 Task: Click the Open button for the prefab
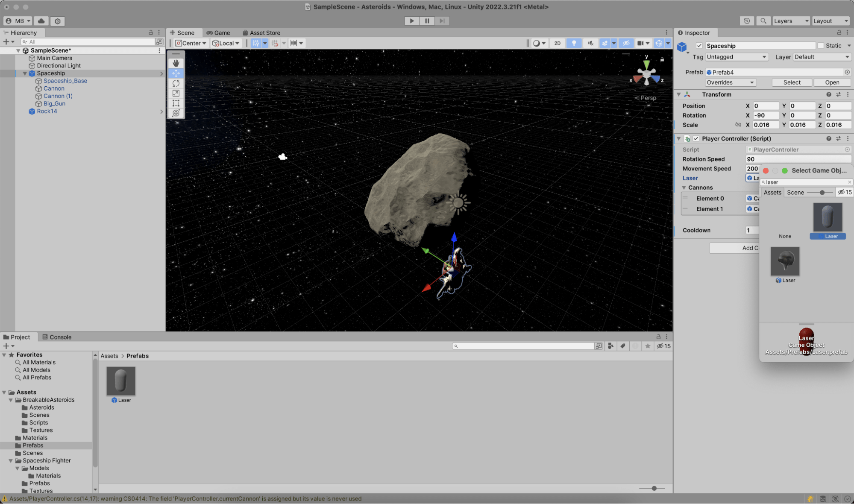[x=831, y=82]
